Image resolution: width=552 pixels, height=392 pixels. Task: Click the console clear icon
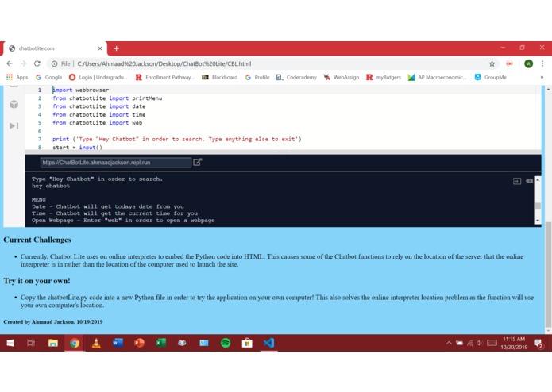click(529, 181)
